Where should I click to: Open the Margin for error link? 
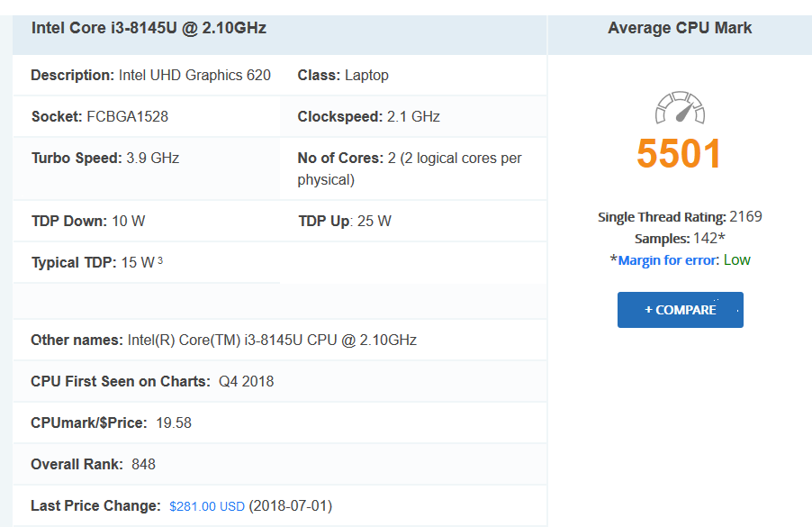669,260
